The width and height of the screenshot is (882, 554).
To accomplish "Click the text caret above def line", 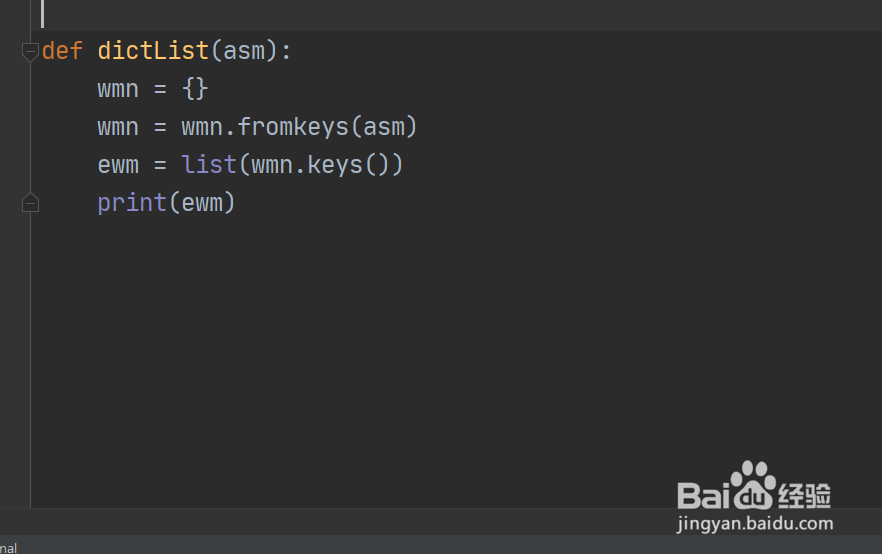I will 42,14.
